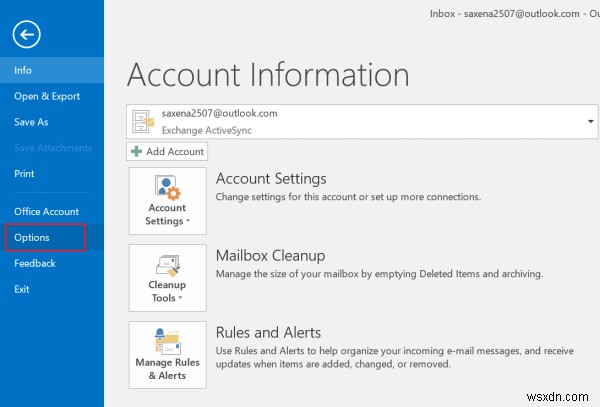Choose Save As in the sidebar
600x407 pixels.
pos(31,122)
